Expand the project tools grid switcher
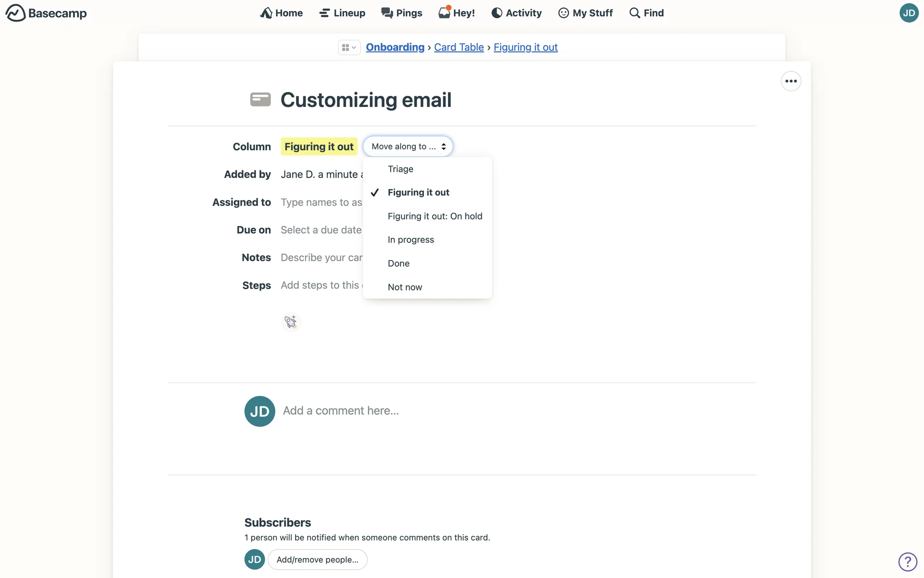The height and width of the screenshot is (578, 924). click(x=349, y=47)
